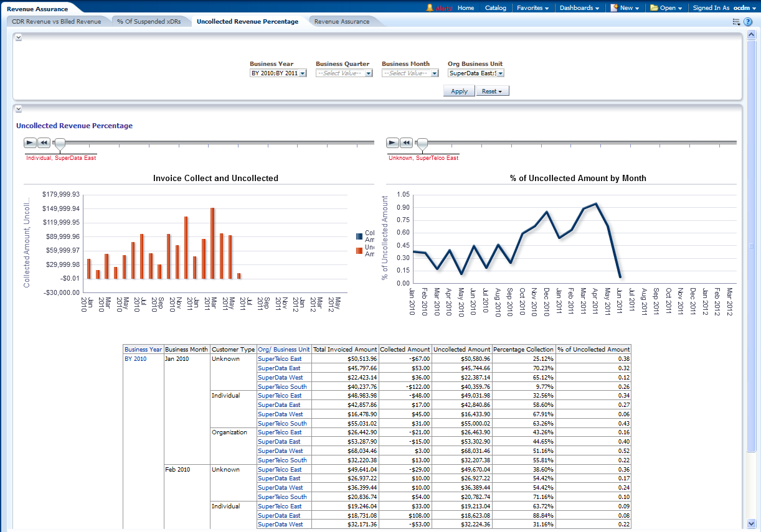Image resolution: width=761 pixels, height=532 pixels.
Task: Open the Org Business Unit dropdown
Action: [500, 73]
